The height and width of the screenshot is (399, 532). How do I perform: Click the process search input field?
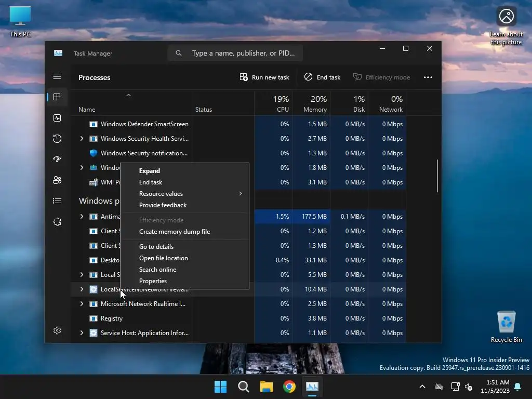pos(235,54)
